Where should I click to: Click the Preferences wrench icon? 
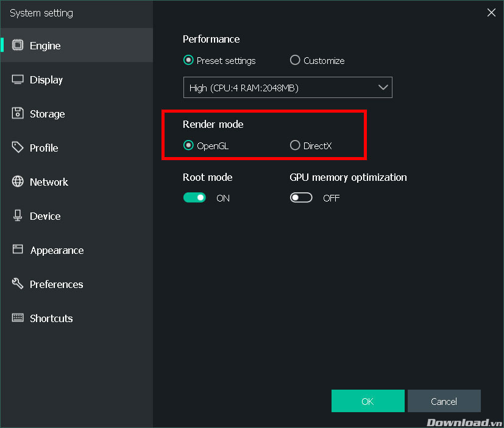(18, 284)
